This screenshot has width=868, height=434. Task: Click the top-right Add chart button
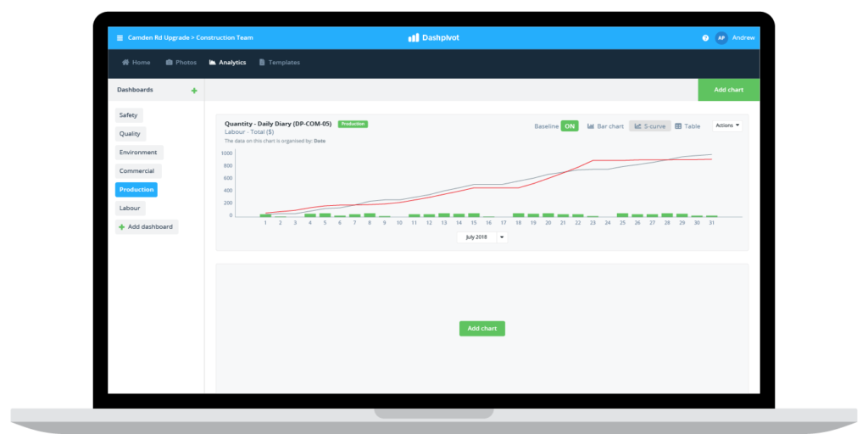(728, 90)
